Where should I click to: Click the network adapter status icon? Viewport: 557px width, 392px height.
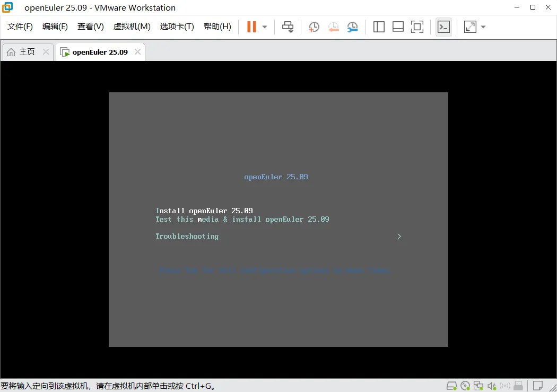pos(478,386)
